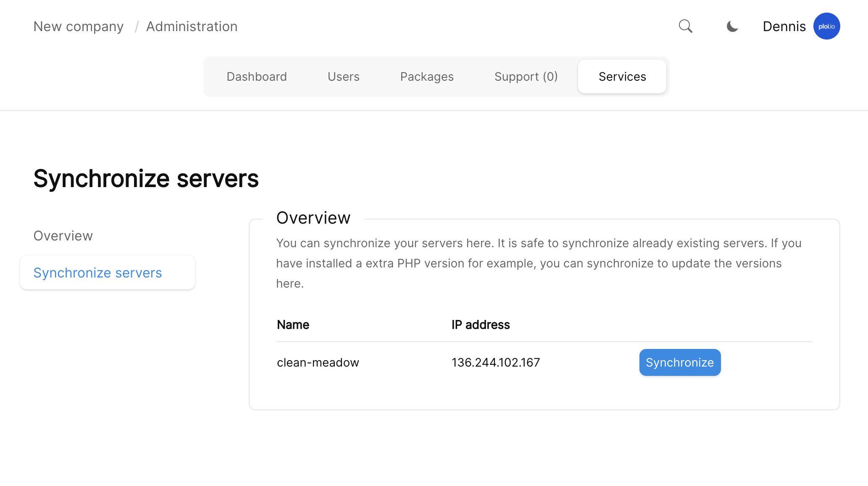Switch to the Dashboard tab
868x486 pixels.
point(257,77)
